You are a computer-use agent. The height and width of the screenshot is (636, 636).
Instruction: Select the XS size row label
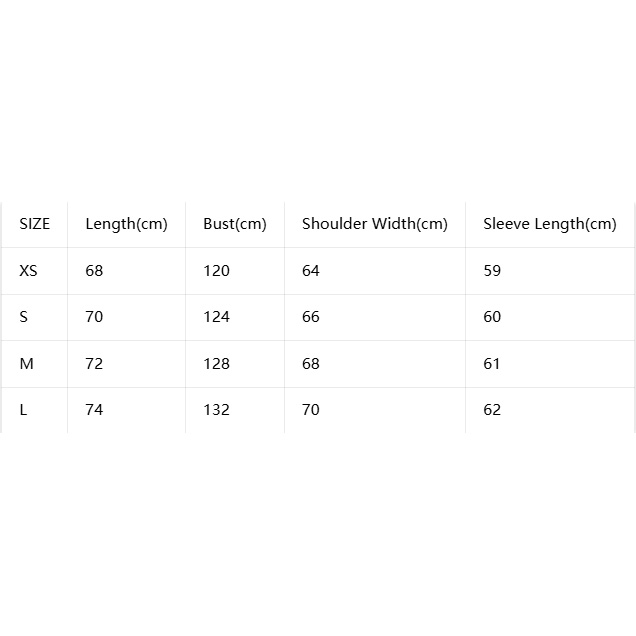28,271
